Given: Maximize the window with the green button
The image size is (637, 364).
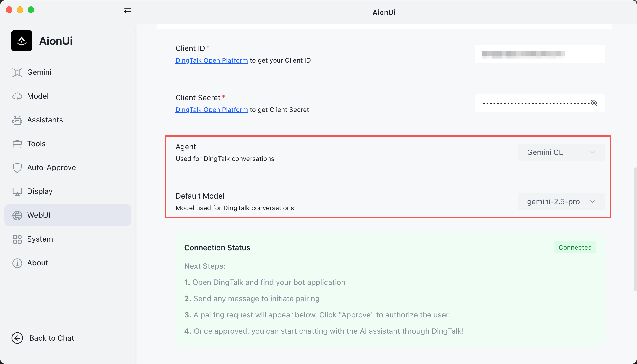Looking at the screenshot, I should [31, 10].
